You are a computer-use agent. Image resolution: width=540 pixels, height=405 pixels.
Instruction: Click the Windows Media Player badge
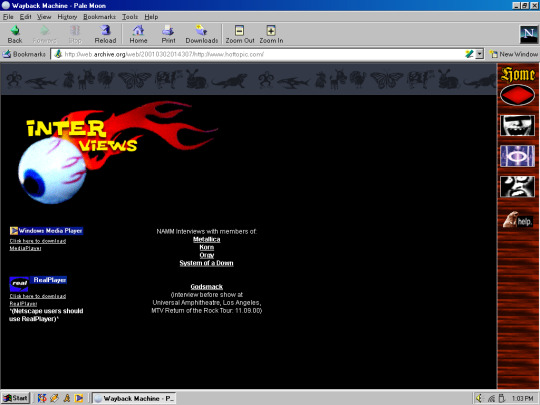point(46,231)
